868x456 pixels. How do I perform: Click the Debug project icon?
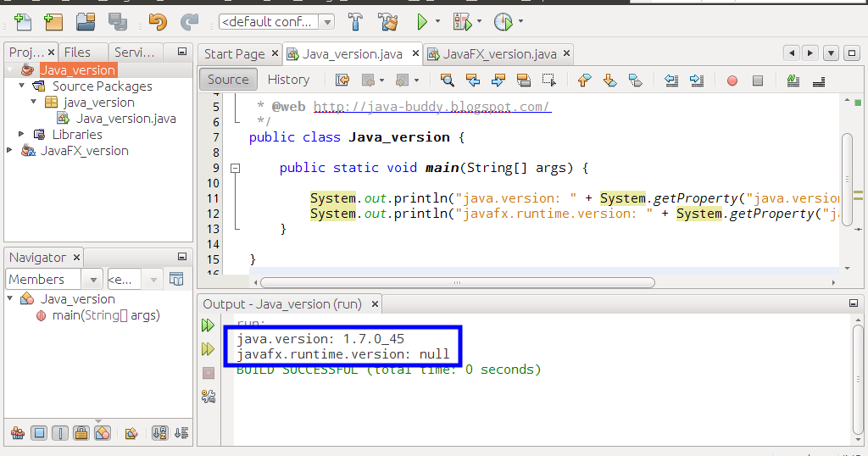pos(462,22)
